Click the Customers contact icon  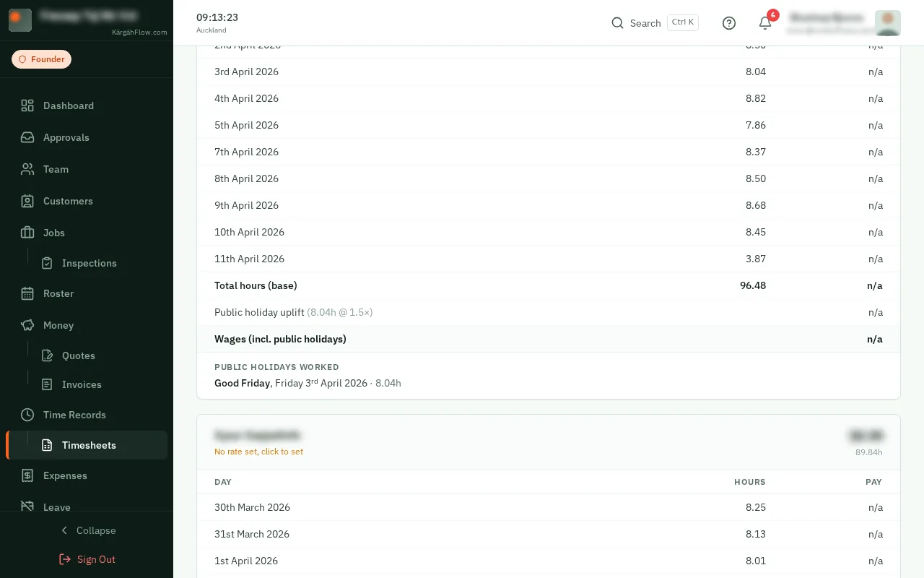27,201
